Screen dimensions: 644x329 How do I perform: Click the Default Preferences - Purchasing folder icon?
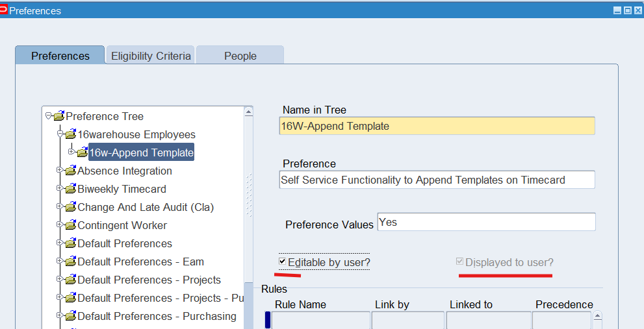[71, 316]
